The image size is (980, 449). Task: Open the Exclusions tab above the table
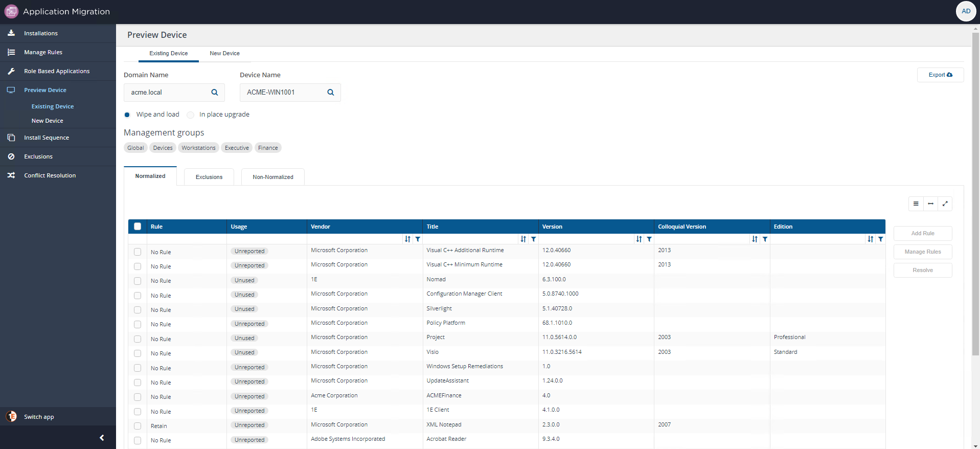click(x=209, y=177)
